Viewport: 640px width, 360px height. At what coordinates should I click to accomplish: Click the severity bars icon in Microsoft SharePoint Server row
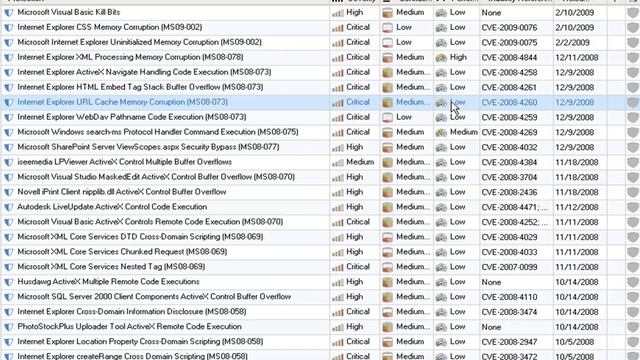pyautogui.click(x=338, y=147)
